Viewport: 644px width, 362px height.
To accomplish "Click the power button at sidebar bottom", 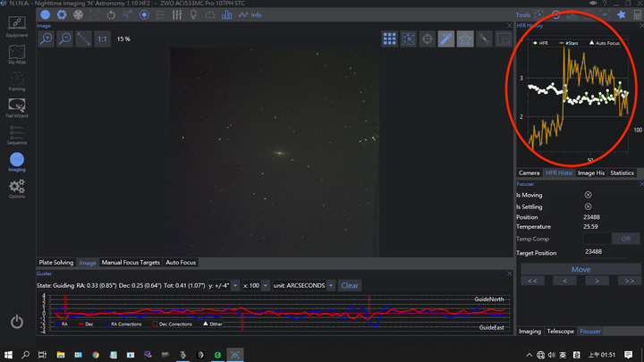I will pyautogui.click(x=17, y=322).
